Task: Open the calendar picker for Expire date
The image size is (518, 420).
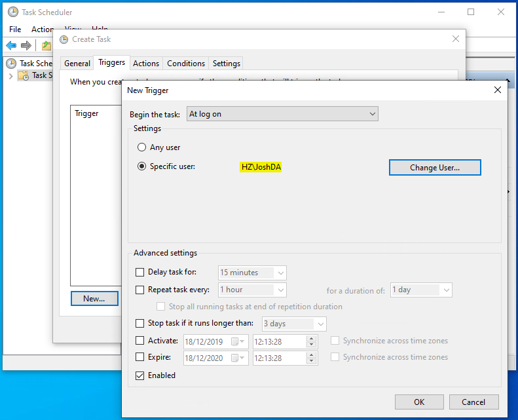Action: [238, 358]
